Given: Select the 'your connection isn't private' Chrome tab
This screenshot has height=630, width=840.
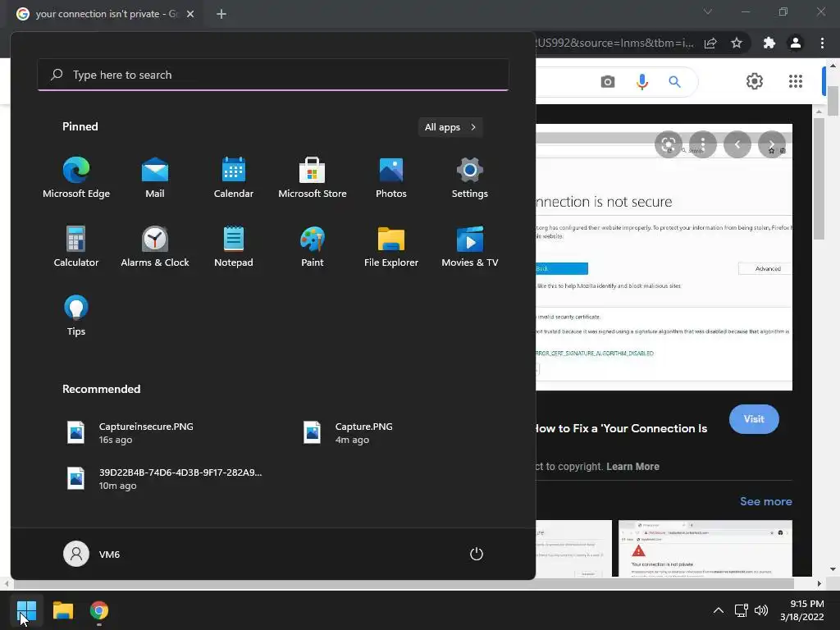Looking at the screenshot, I should click(x=106, y=14).
